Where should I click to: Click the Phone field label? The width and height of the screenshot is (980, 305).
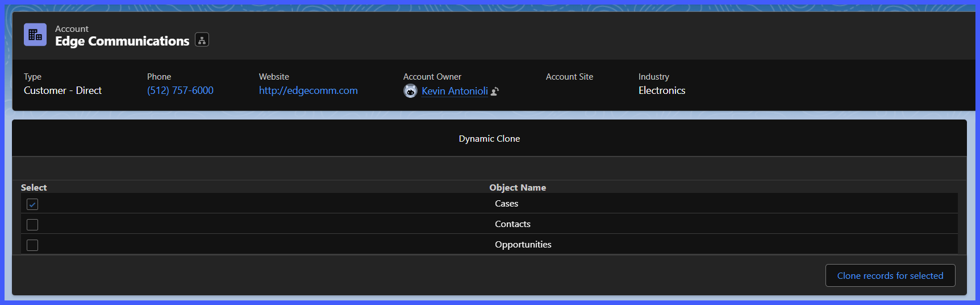click(x=159, y=77)
